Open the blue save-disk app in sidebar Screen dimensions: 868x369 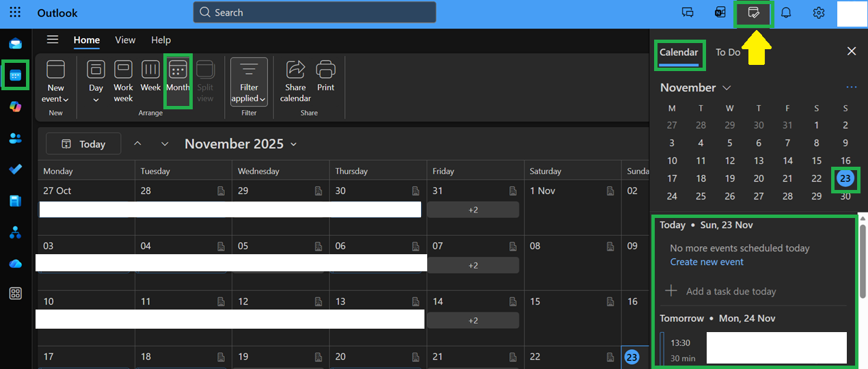tap(15, 201)
